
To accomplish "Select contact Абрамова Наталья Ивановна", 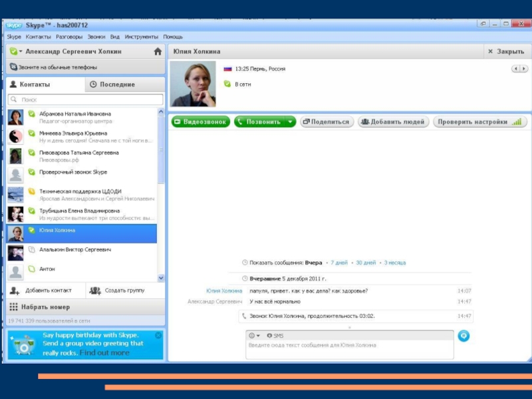I will pos(82,117).
